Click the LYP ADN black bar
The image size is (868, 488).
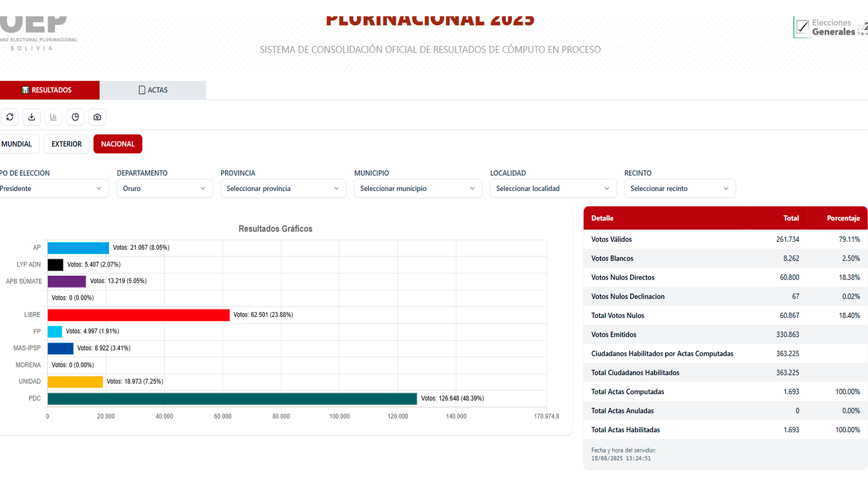pos(56,265)
